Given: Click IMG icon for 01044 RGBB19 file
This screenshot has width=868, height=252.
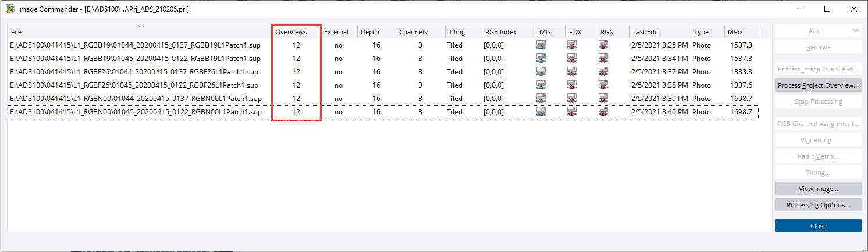Looking at the screenshot, I should click(x=542, y=45).
